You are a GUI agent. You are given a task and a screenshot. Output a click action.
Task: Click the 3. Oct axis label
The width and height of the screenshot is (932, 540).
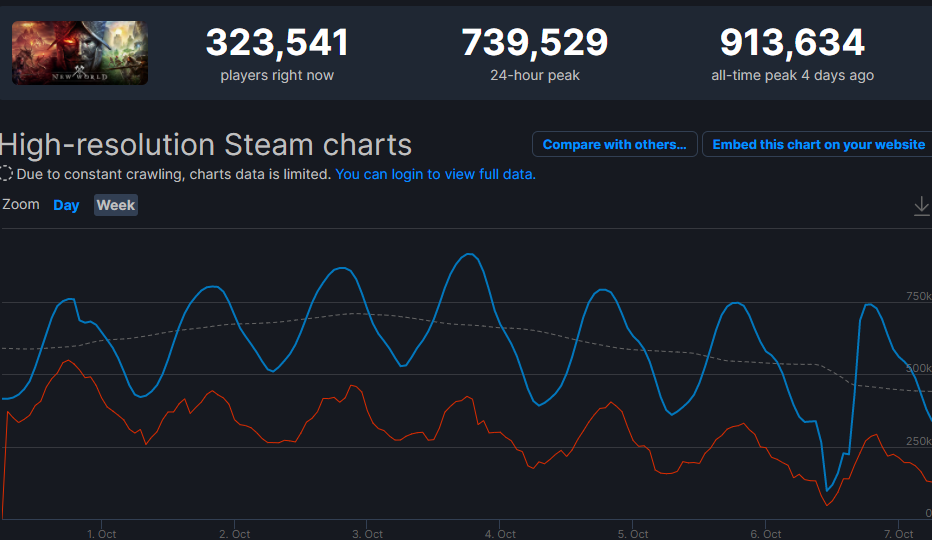367,534
